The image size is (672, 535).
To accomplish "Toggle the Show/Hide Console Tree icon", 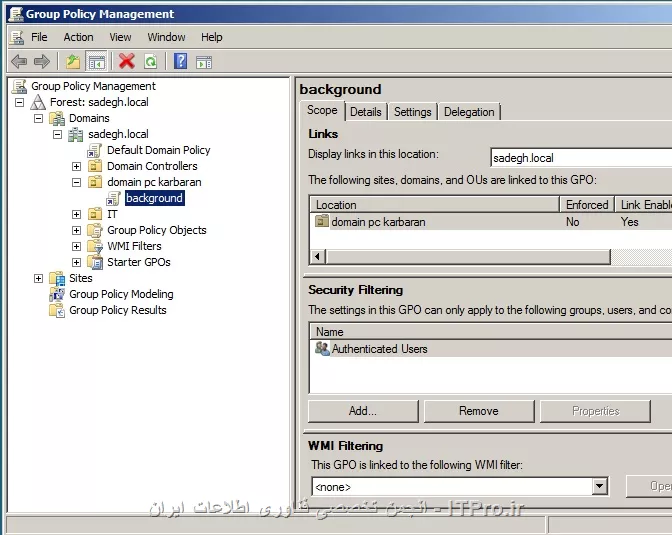I will coord(96,61).
